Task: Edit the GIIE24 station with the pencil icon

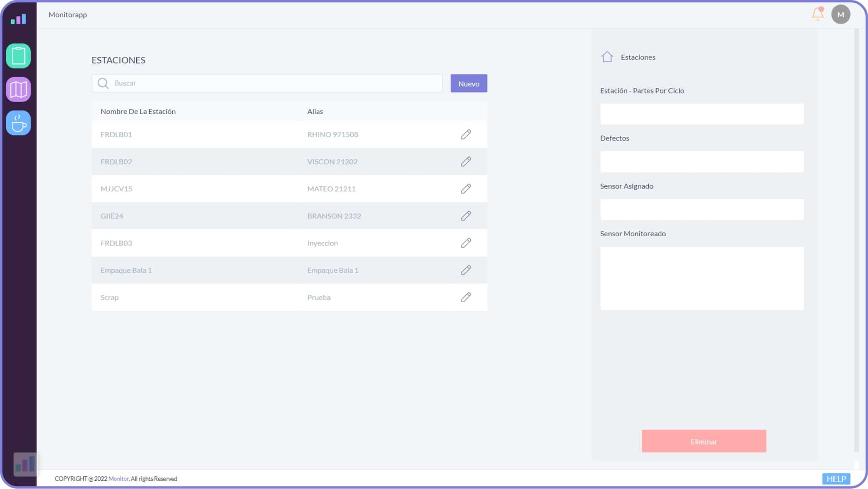Action: point(466,216)
